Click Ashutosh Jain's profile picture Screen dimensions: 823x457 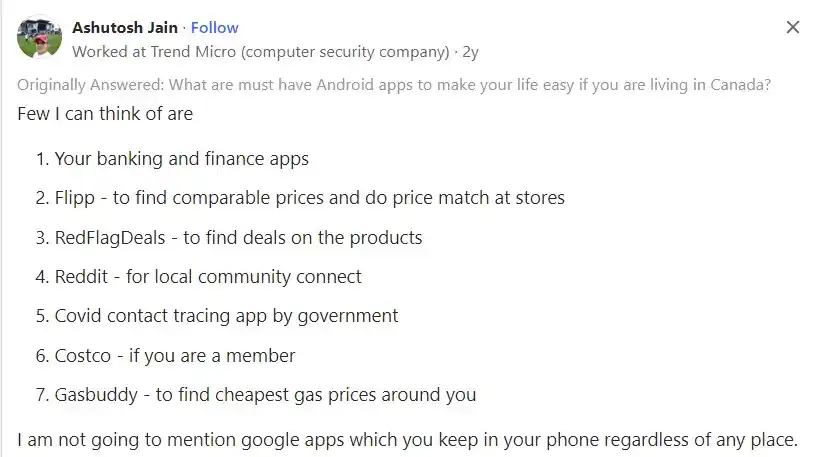pyautogui.click(x=39, y=38)
